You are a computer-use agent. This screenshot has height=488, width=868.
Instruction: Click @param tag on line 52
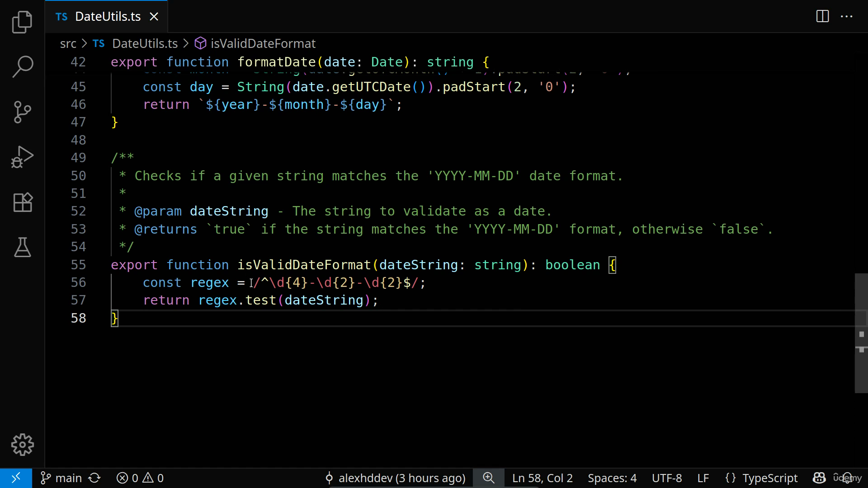[x=158, y=211]
